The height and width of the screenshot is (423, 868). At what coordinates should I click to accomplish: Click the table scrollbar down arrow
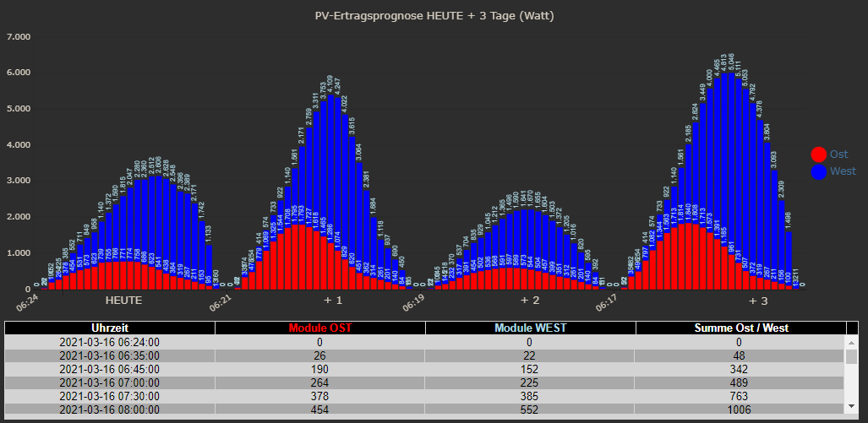tap(851, 406)
